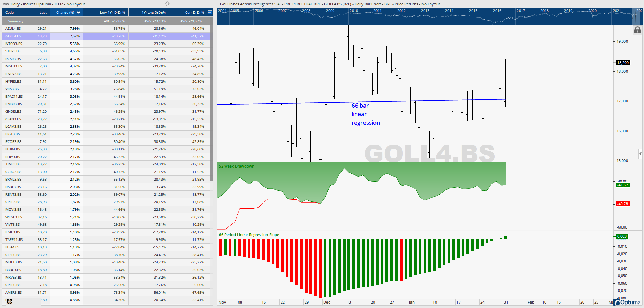
Task: Expand the side panel with the arrow tab
Action: 640,154
